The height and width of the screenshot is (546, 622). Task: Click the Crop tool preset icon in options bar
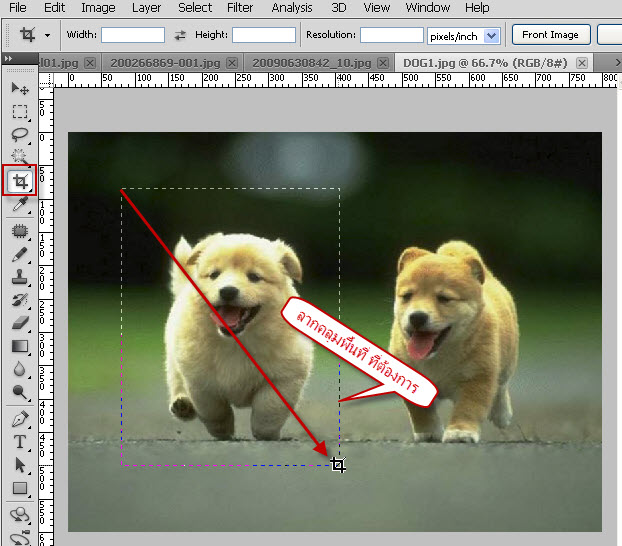pos(27,35)
